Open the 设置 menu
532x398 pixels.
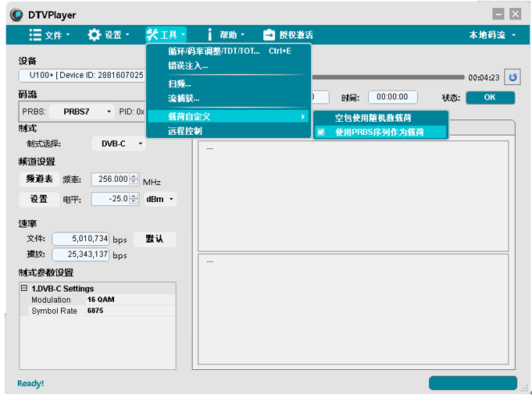(109, 34)
